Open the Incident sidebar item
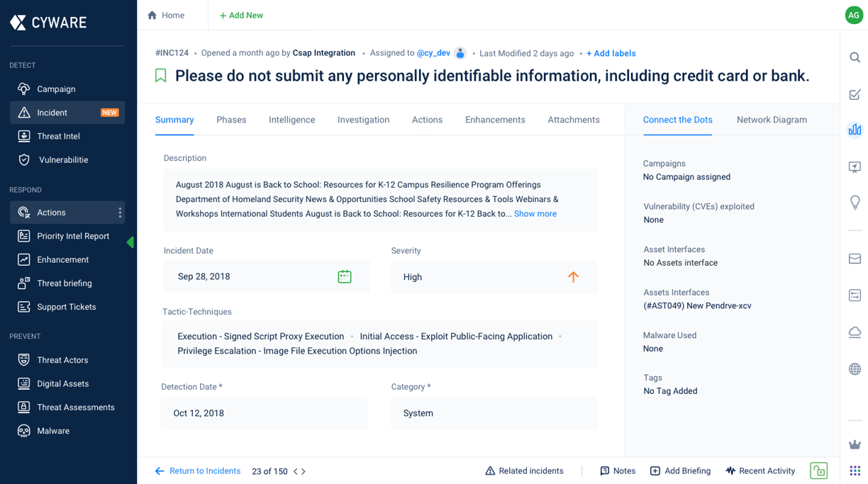Viewport: 868px width, 484px height. coord(67,113)
